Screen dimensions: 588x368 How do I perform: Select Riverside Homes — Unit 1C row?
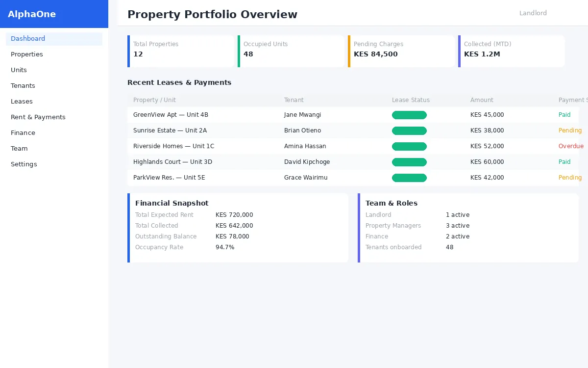[353, 146]
